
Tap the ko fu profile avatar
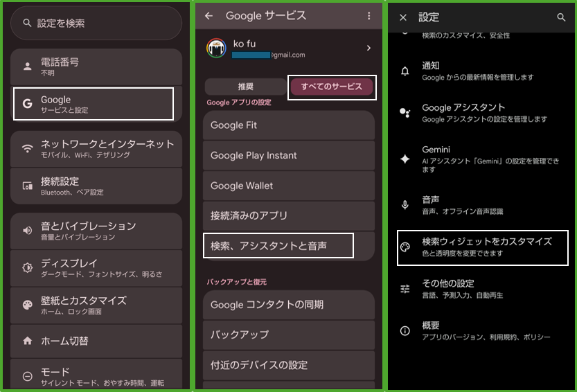(218, 48)
